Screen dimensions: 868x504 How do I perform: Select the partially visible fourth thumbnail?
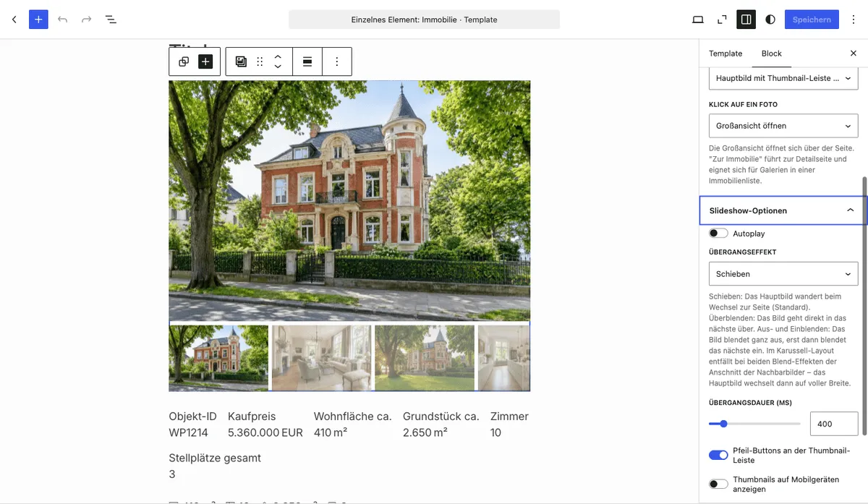(x=504, y=357)
